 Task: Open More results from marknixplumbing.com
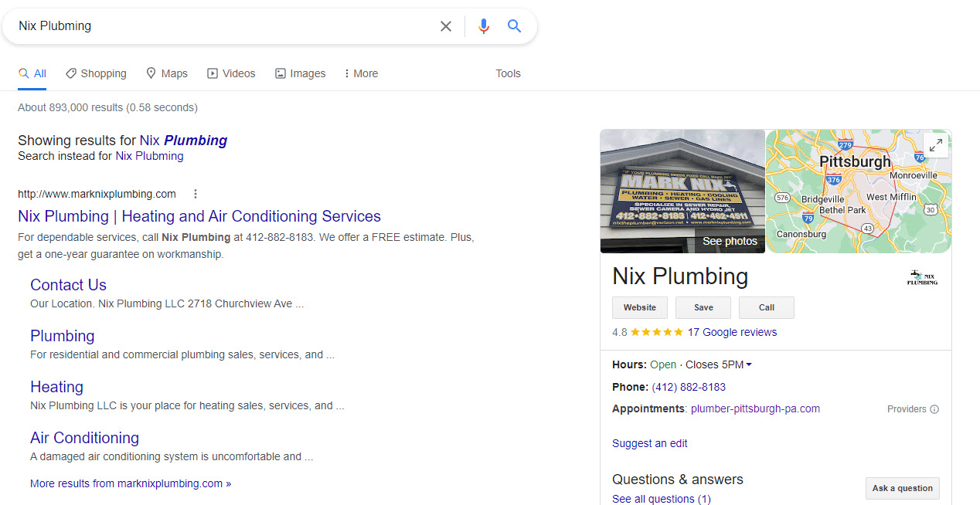pos(131,483)
